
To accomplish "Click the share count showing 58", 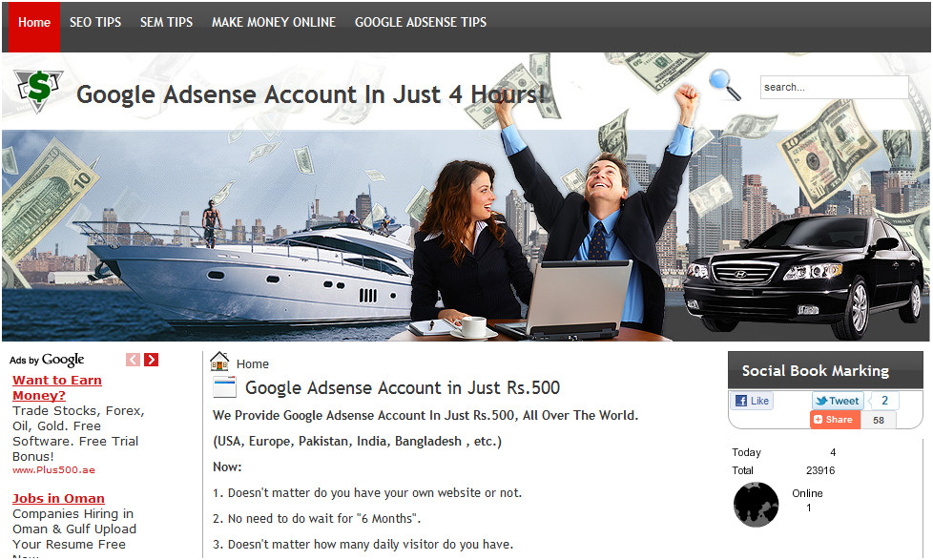I will (x=879, y=420).
